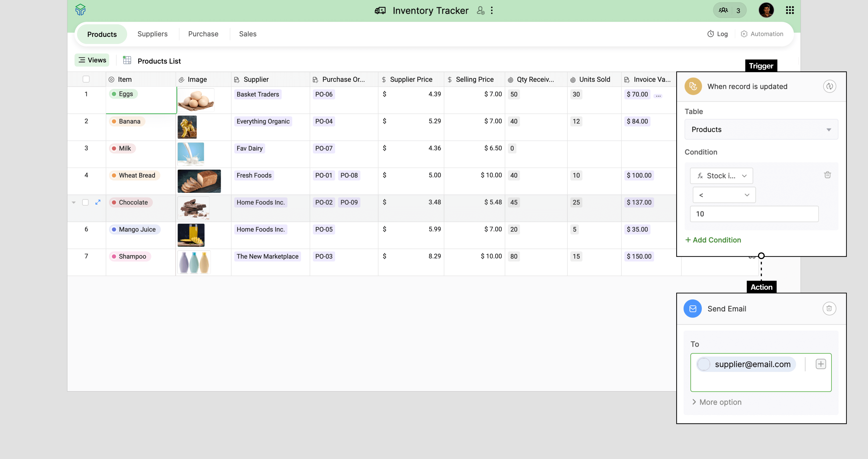Click the change trigger icon
This screenshot has width=868, height=459.
tap(829, 86)
